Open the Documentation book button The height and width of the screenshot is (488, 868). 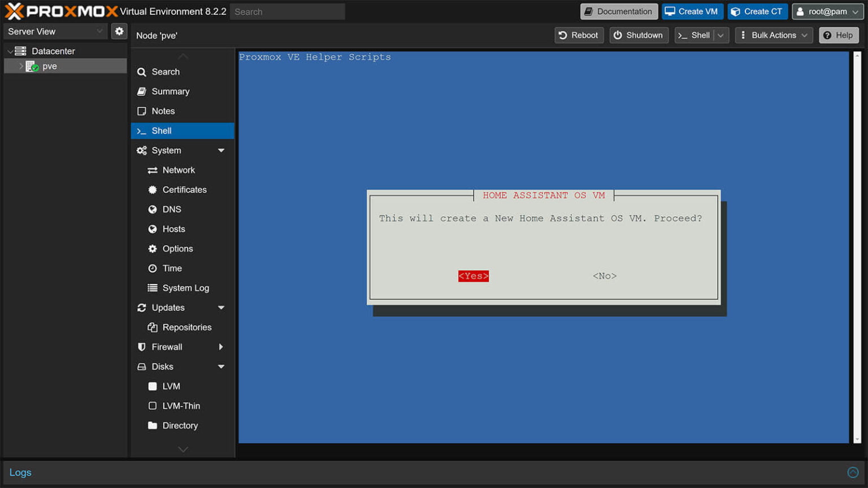(x=618, y=11)
